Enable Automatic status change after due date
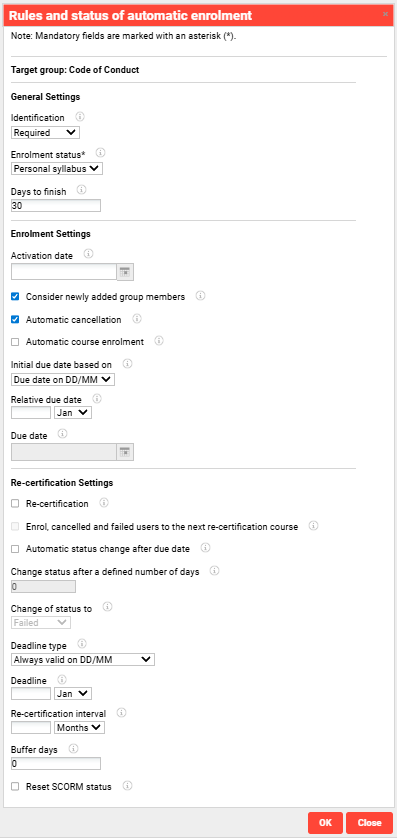Viewport: 397px width, 838px height. 15,549
